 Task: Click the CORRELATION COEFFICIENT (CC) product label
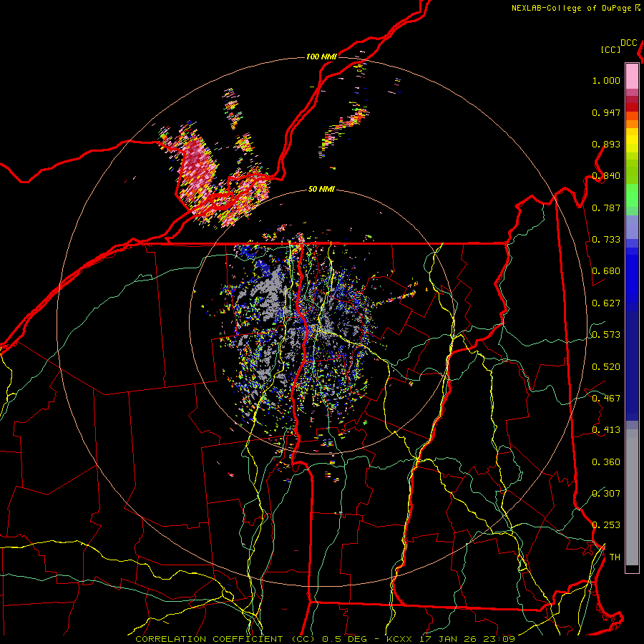point(225,639)
